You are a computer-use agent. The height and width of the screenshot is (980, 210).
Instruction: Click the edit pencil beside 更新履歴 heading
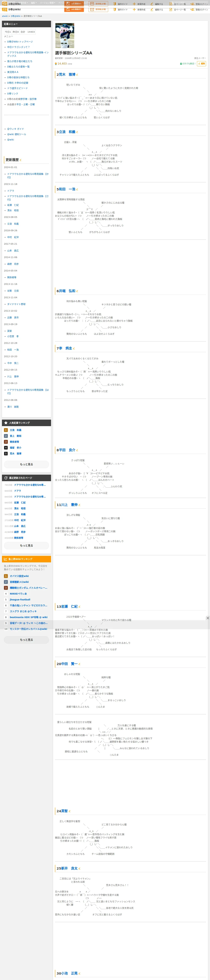point(21,160)
